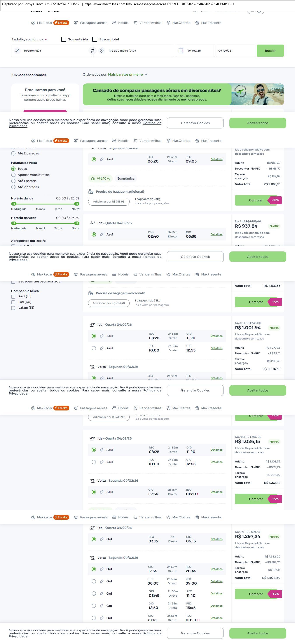Click the takeoff icon beside 'Ida - Quarta 04/02/26'
The width and height of the screenshot is (295, 644).
click(x=93, y=223)
